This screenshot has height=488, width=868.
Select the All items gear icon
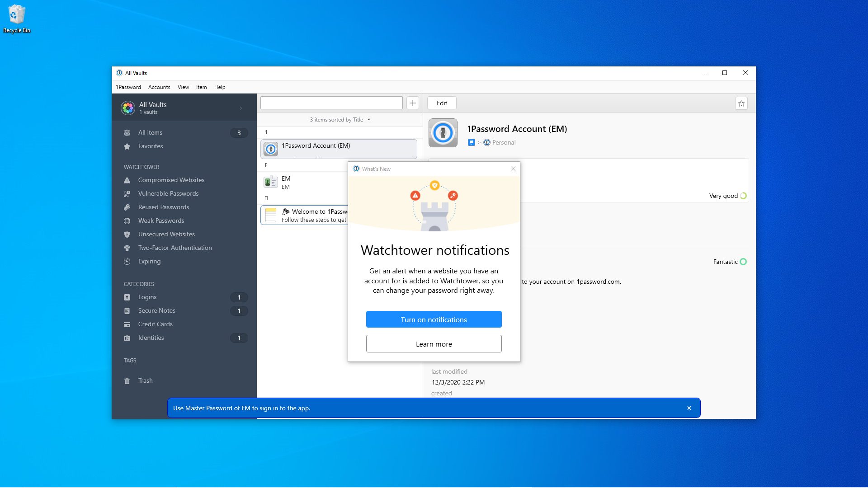[127, 133]
